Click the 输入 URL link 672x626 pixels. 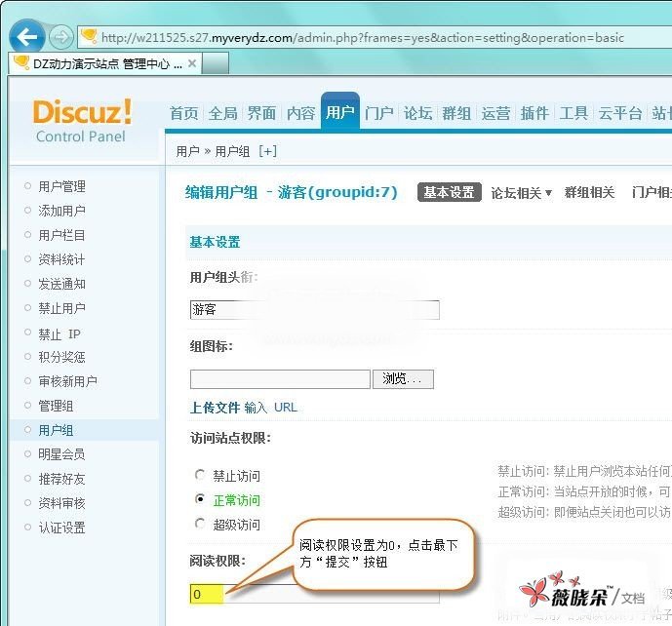(271, 408)
